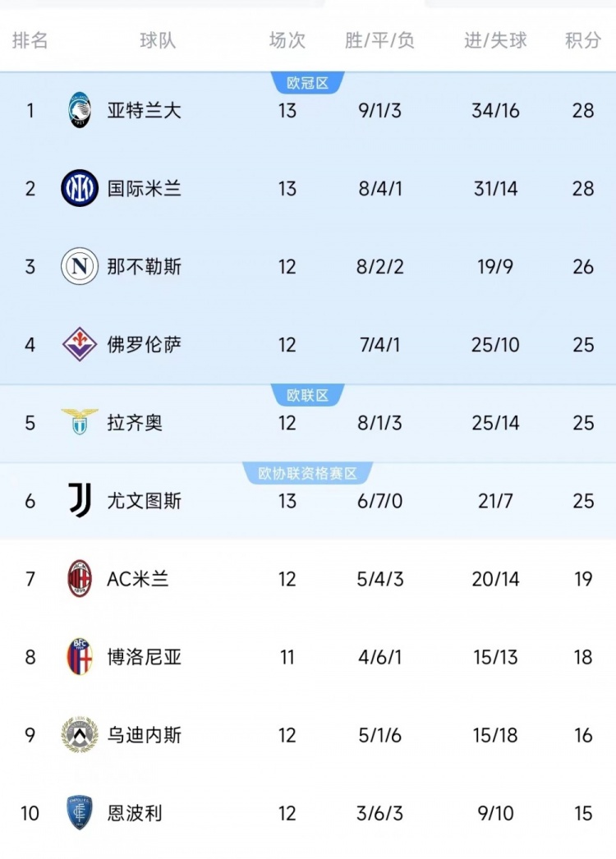The height and width of the screenshot is (859, 616).
Task: Select the AC Milan crest
Action: pos(80,579)
